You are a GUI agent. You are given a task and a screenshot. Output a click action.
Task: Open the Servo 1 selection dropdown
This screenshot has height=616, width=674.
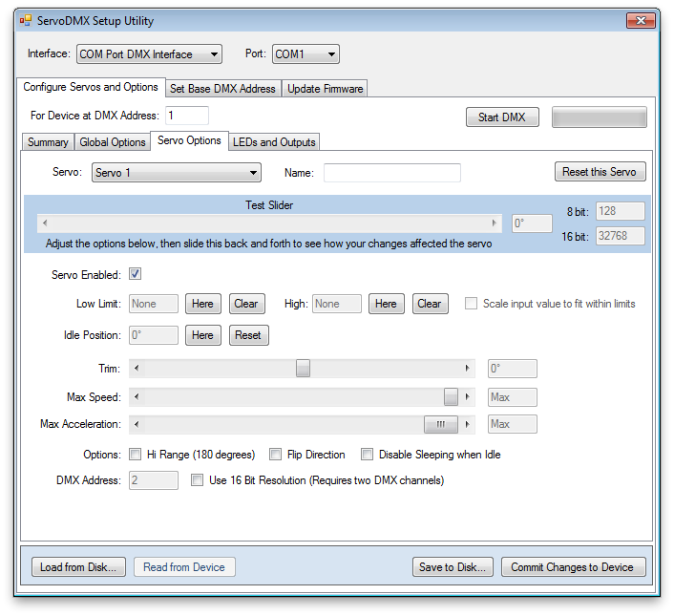[177, 173]
